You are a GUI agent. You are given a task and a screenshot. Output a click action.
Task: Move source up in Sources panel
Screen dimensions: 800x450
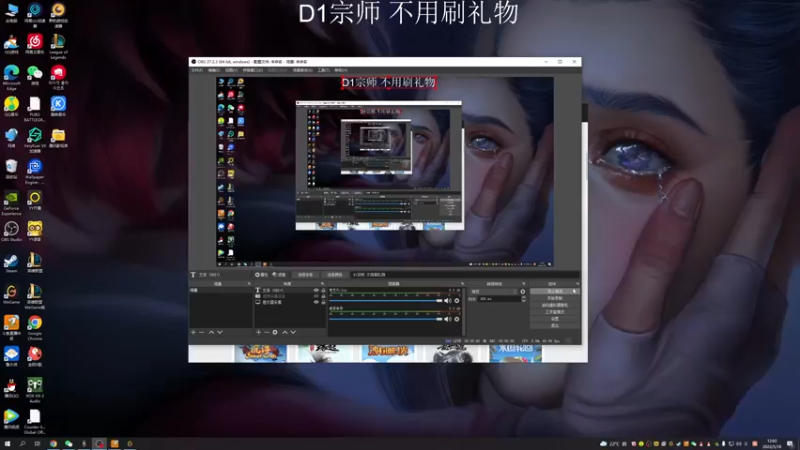tap(285, 333)
